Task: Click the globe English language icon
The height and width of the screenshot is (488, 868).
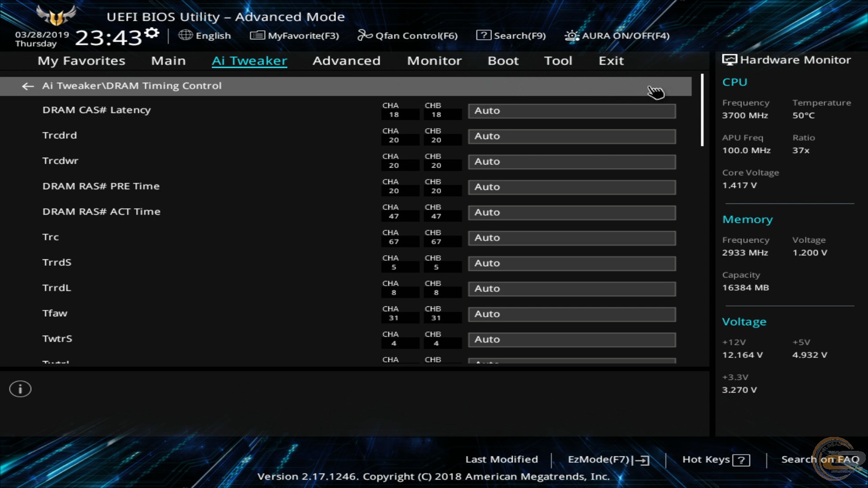Action: [185, 35]
